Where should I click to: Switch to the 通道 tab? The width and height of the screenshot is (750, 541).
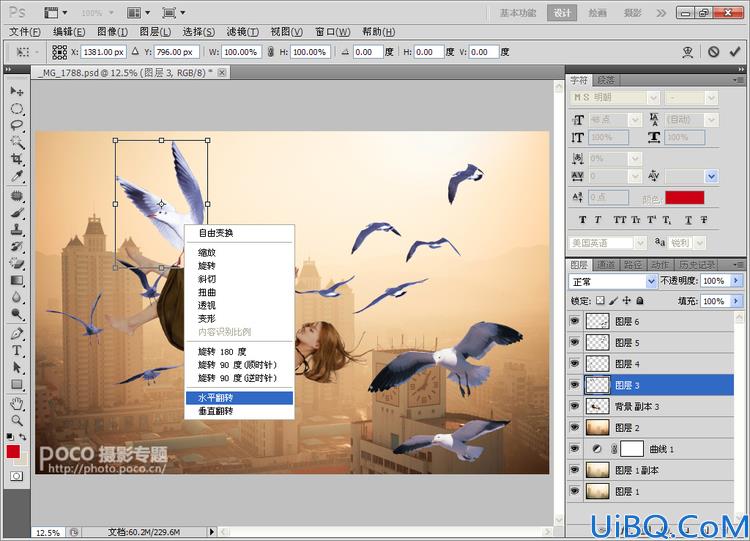606,265
